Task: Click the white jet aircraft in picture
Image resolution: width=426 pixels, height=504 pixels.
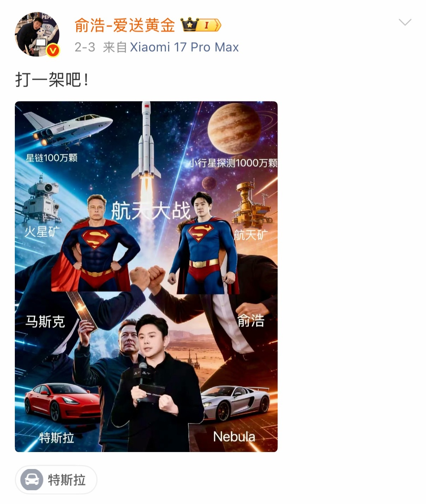Action: coord(67,128)
